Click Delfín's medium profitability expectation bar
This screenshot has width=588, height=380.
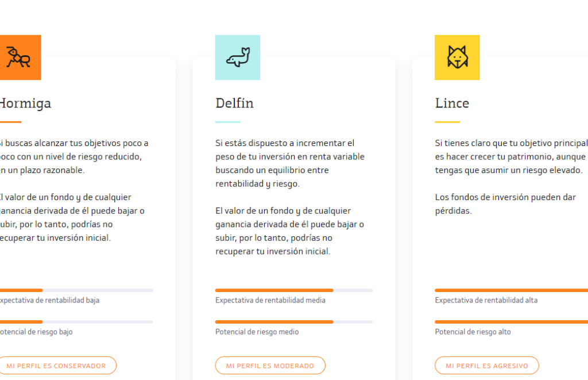(x=293, y=290)
